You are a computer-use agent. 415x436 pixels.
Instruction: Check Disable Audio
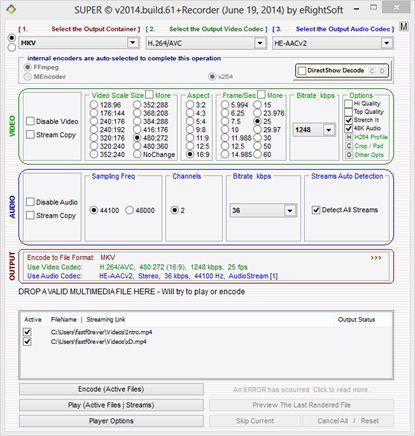(30, 202)
